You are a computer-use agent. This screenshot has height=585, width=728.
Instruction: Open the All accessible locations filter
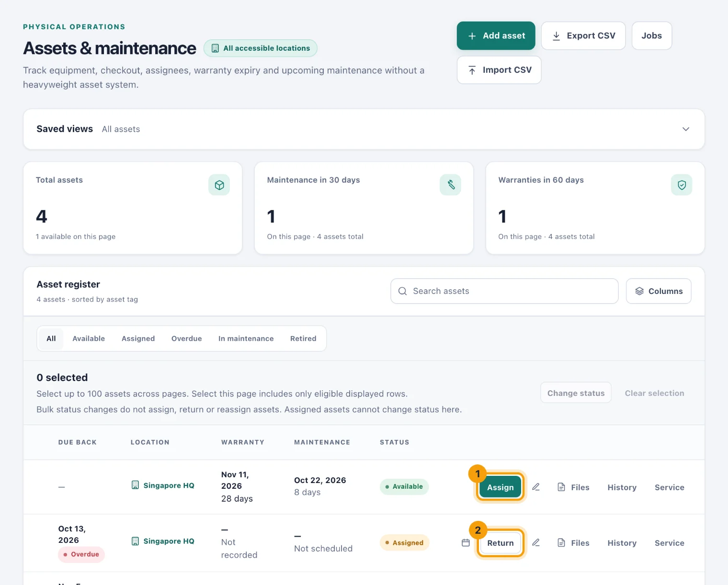[261, 48]
